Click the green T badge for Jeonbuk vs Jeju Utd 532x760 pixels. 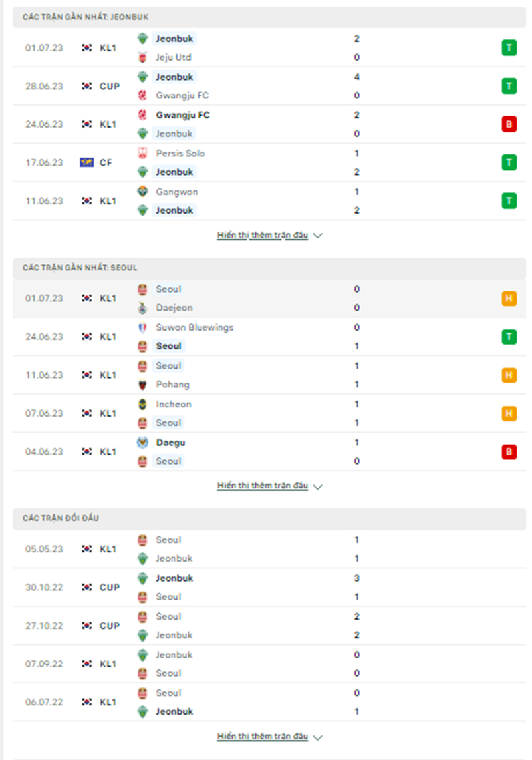coord(509,47)
